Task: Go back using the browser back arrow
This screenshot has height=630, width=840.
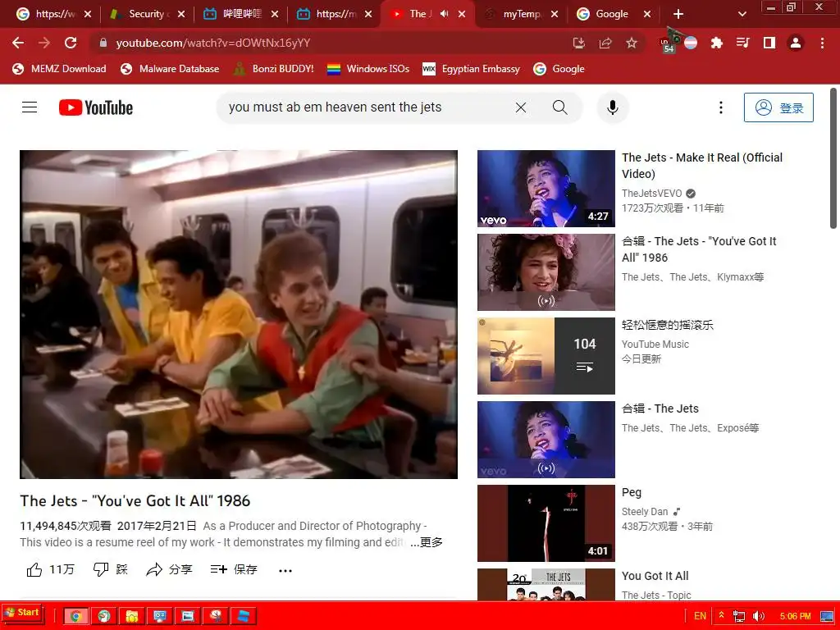Action: click(18, 43)
